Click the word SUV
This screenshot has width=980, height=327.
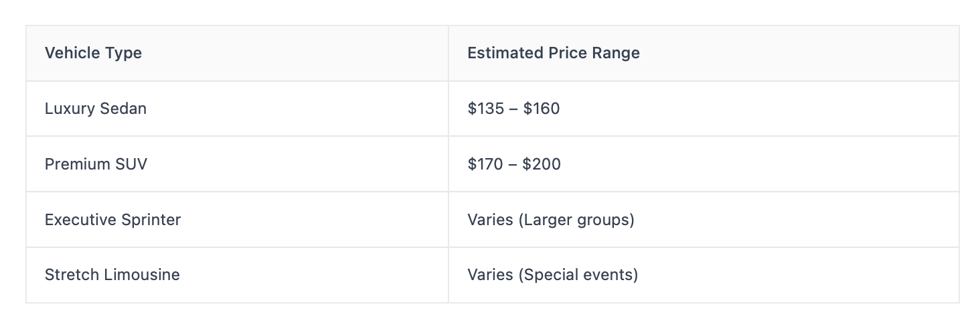point(131,164)
